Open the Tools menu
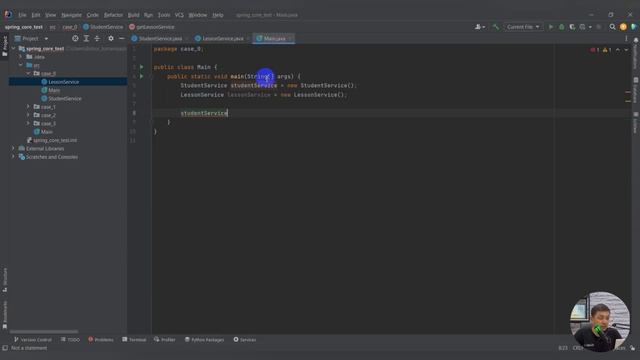Screen dimensions: 640x360 [164, 15]
